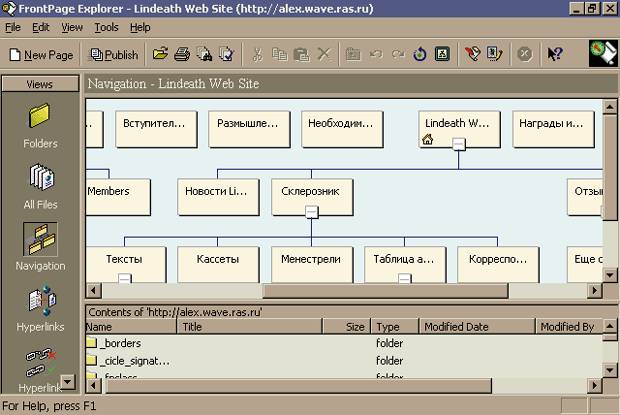Click the Undo arrow icon

coord(376,54)
